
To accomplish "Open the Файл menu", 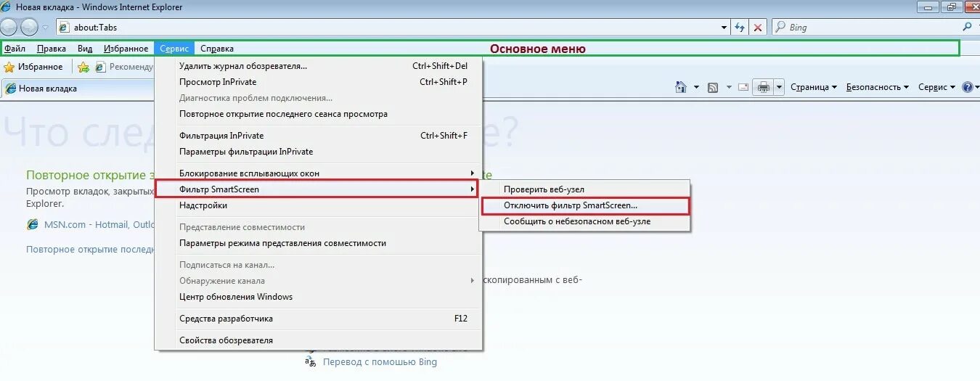I will click(x=15, y=49).
